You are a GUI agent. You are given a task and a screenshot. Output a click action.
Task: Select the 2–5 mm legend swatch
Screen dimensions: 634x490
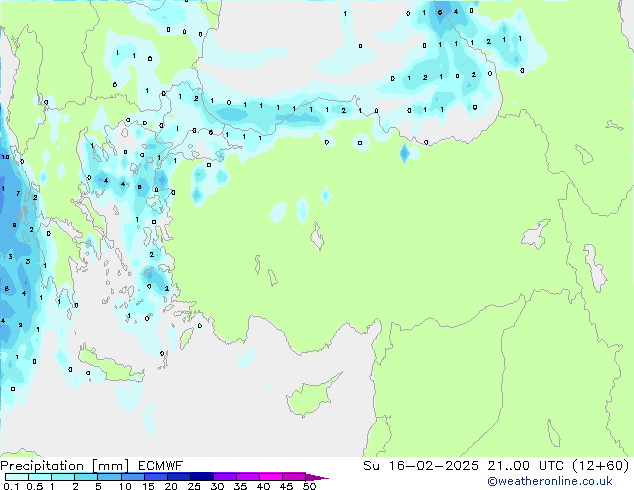point(86,477)
